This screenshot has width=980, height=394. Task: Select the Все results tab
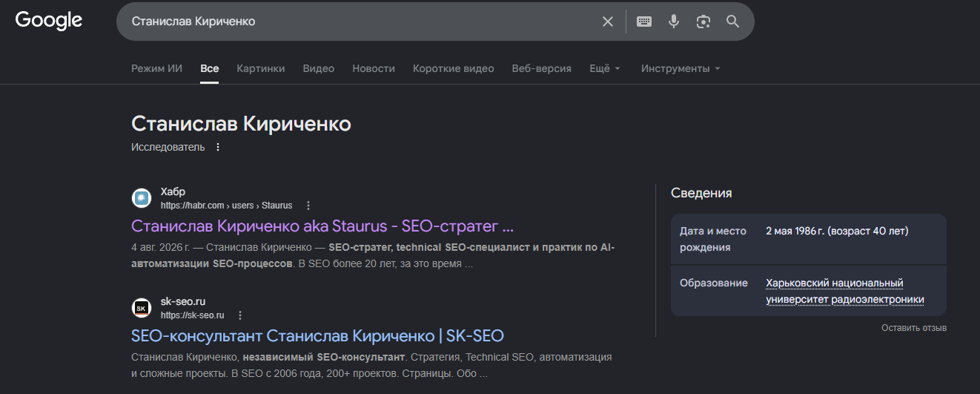210,68
